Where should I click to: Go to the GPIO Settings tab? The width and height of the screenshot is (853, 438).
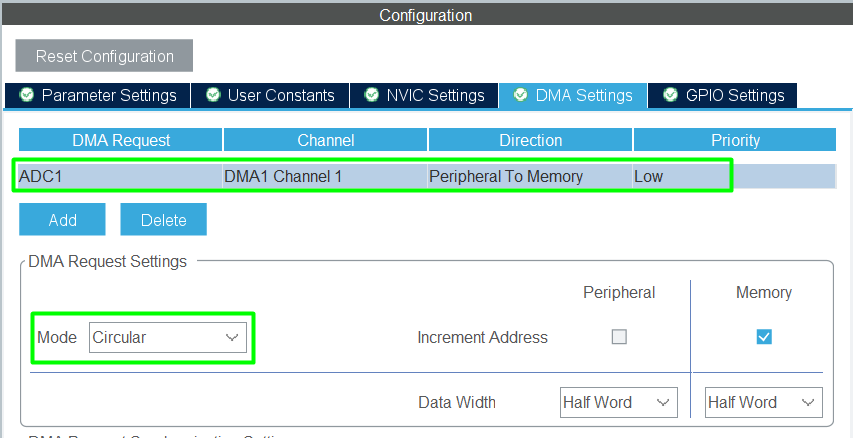click(722, 95)
